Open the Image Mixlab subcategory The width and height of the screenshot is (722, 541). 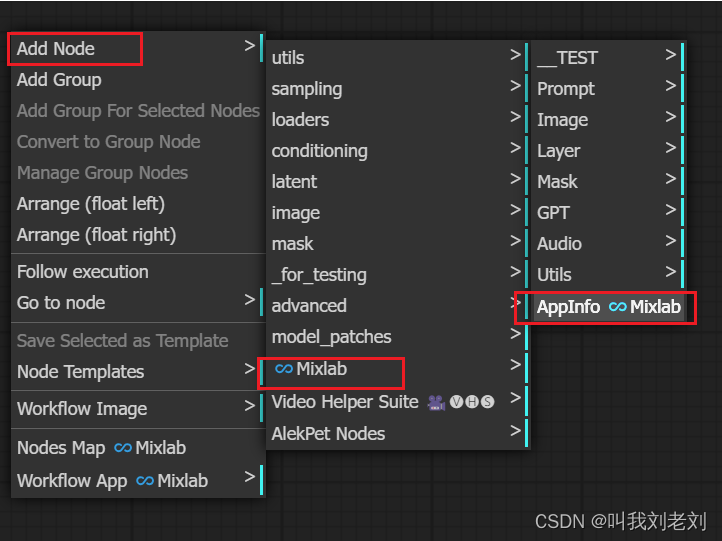pos(607,120)
